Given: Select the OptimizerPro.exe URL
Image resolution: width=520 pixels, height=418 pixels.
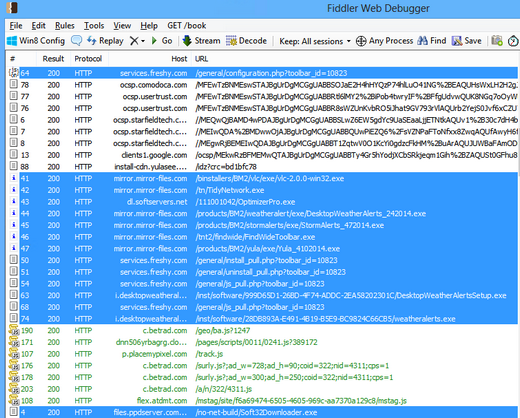Looking at the screenshot, I should (245, 202).
